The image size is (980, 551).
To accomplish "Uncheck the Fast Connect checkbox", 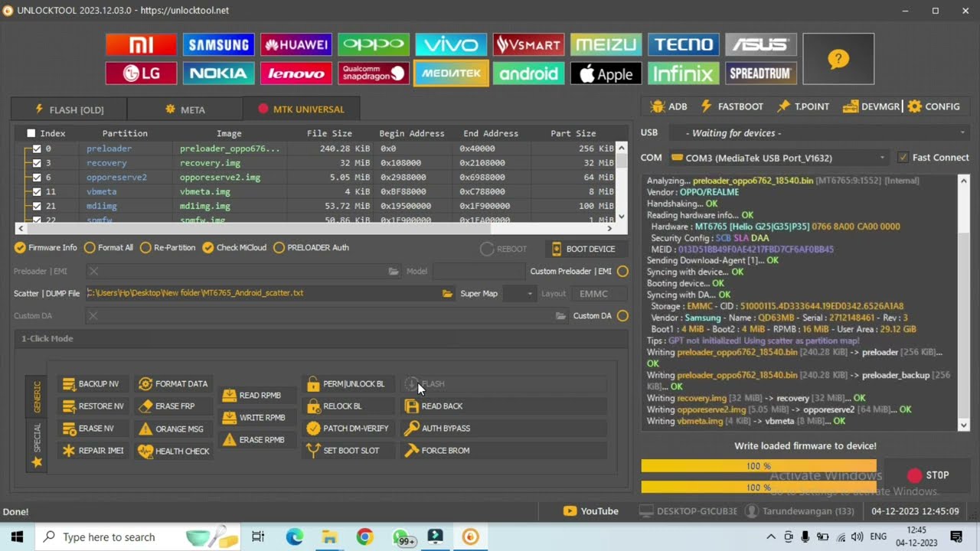I will (903, 158).
